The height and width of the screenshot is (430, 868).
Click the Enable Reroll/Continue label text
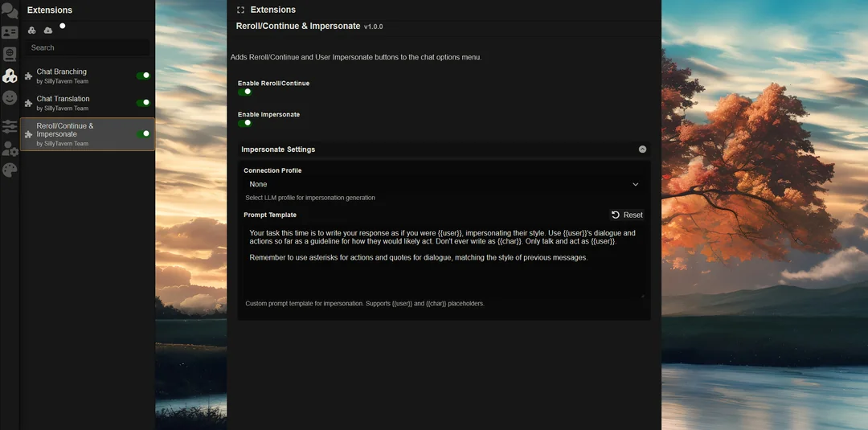tap(273, 83)
